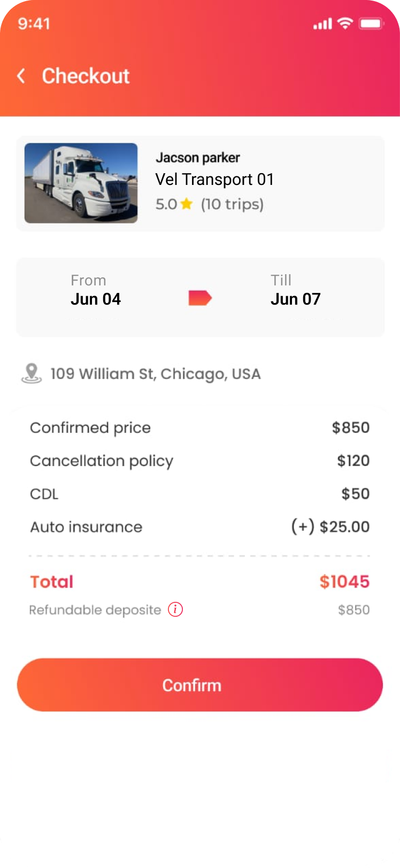The image size is (400, 868).
Task: Open the Refundable deposite info icon
Action: point(175,609)
